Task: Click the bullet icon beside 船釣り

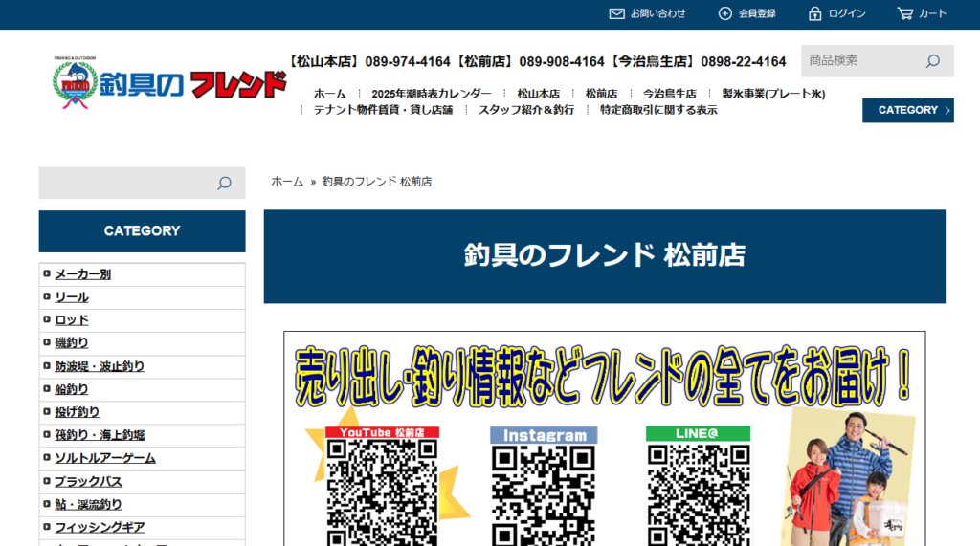Action: (x=47, y=388)
